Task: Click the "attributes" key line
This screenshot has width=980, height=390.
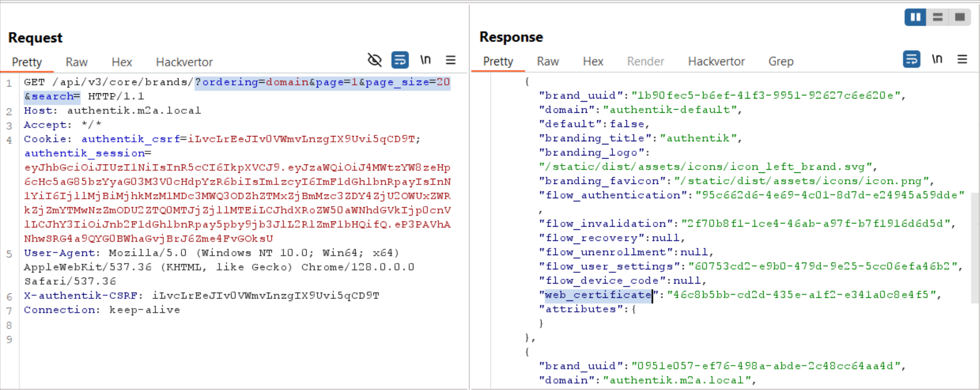Action: pyautogui.click(x=588, y=309)
